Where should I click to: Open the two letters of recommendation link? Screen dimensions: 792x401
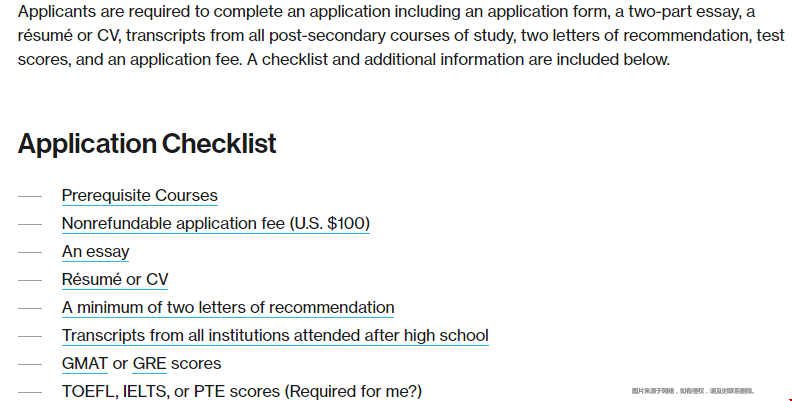[228, 308]
